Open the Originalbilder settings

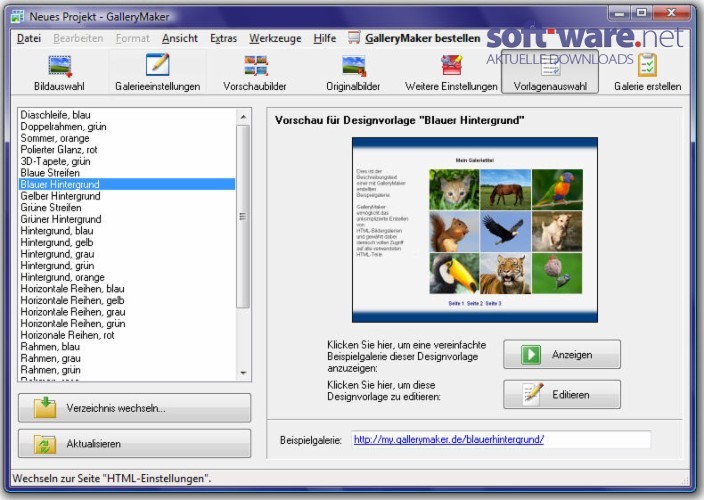tap(353, 72)
